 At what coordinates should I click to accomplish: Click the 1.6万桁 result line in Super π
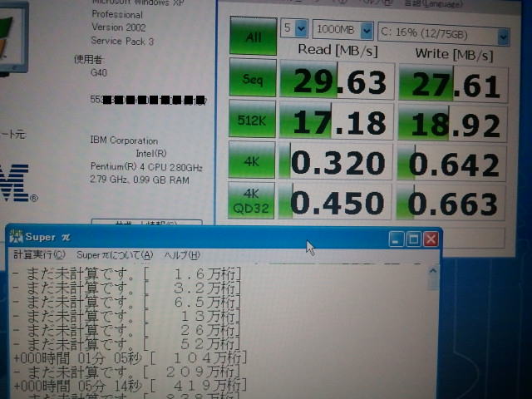tap(126, 274)
